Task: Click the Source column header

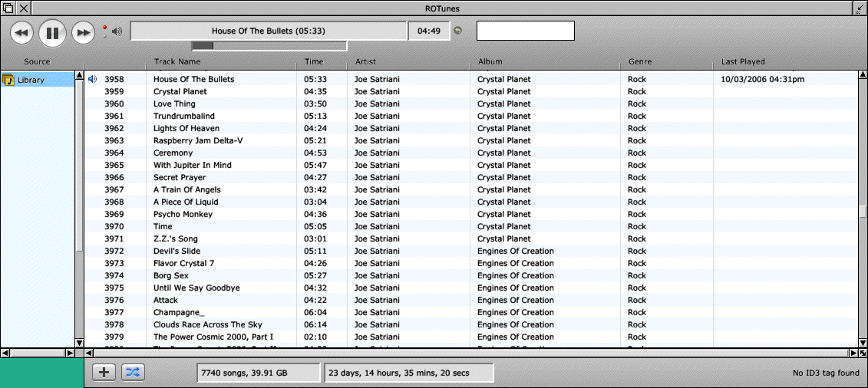Action: 37,61
